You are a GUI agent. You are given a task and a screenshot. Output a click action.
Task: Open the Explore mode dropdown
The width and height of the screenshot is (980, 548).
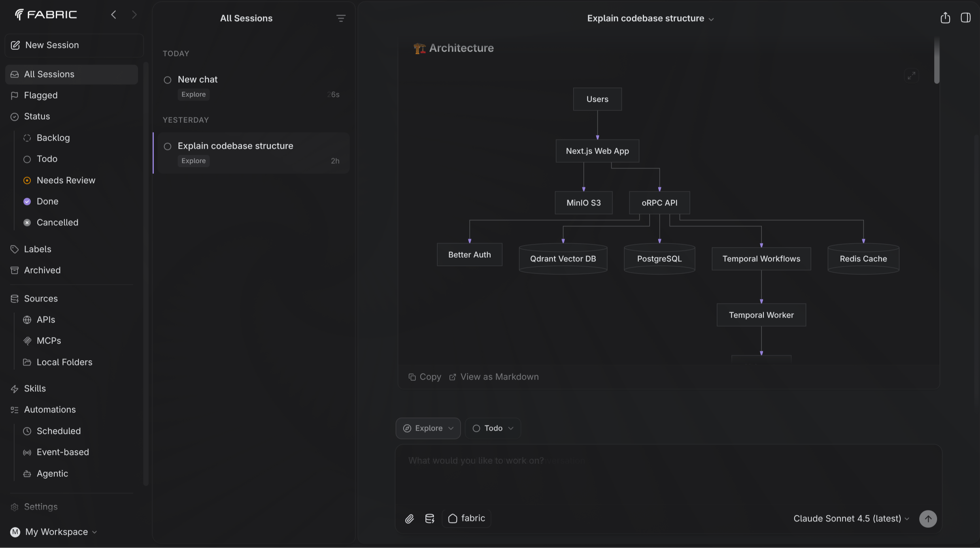(428, 428)
